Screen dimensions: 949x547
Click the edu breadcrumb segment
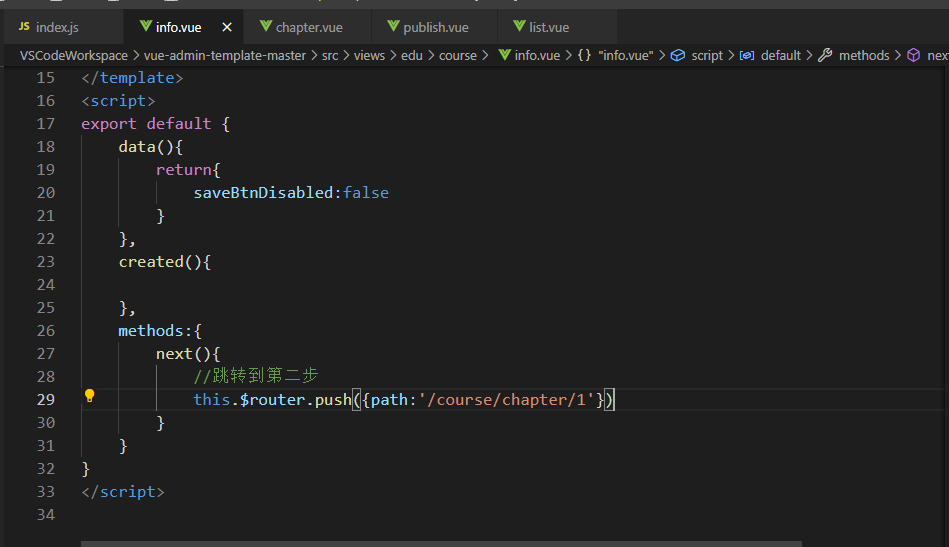[412, 56]
